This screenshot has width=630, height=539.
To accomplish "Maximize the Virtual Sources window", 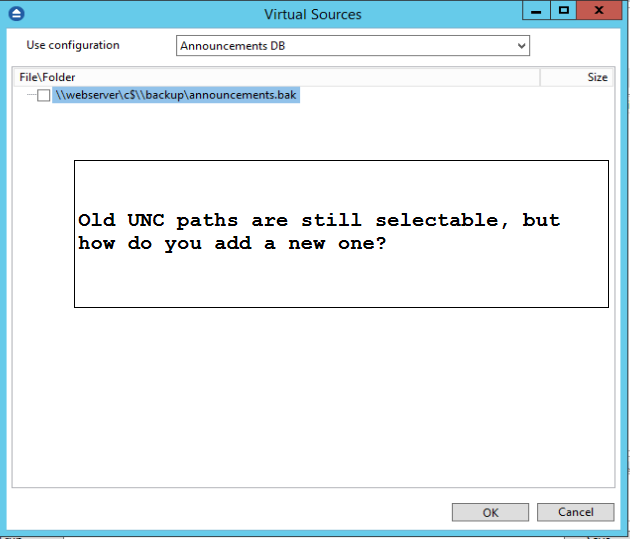I will [x=563, y=10].
